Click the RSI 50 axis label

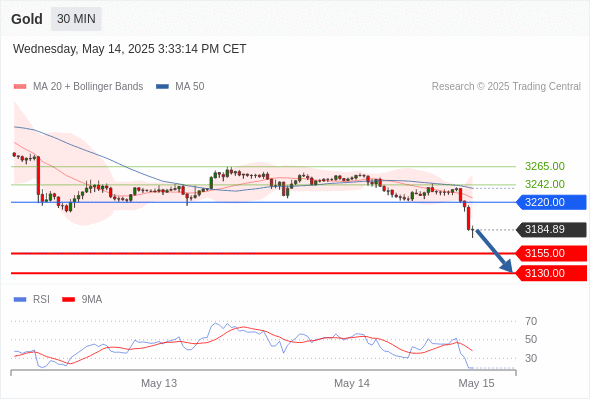pos(531,339)
